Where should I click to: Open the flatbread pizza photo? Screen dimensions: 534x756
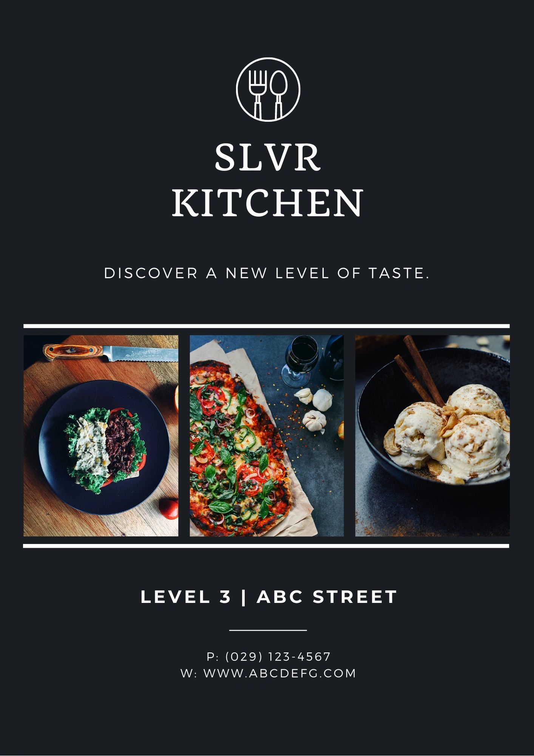coord(267,435)
